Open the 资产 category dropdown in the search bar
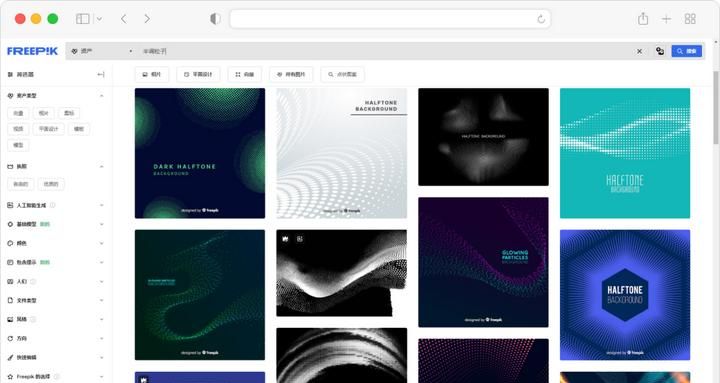The height and width of the screenshot is (383, 720). tap(101, 51)
